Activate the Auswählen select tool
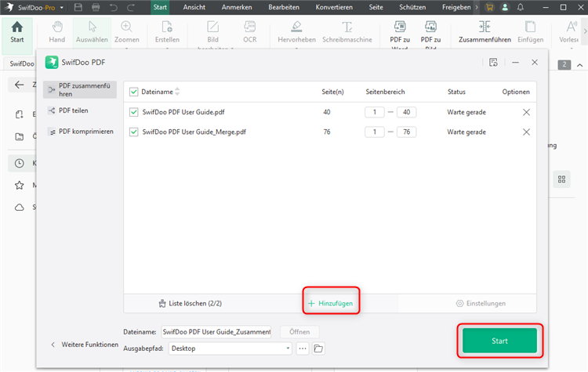The width and height of the screenshot is (588, 372). pos(92,32)
